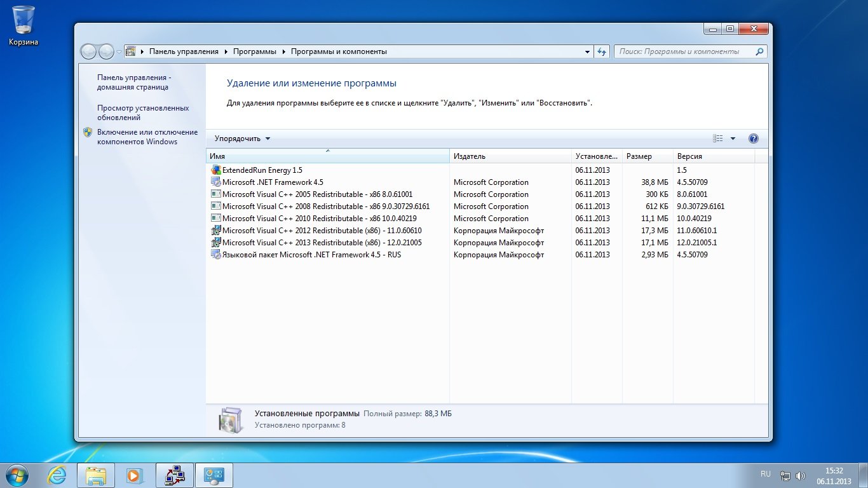Click the shield icon beside Windows components link
The height and width of the screenshot is (488, 868).
pyautogui.click(x=88, y=132)
